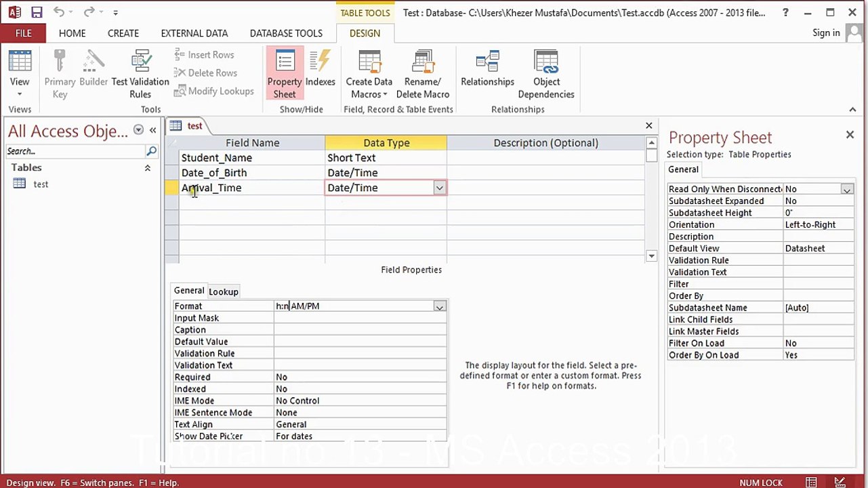Screen dimensions: 868x488
Task: Click the Date_of_Birth field name cell
Action: (x=252, y=173)
